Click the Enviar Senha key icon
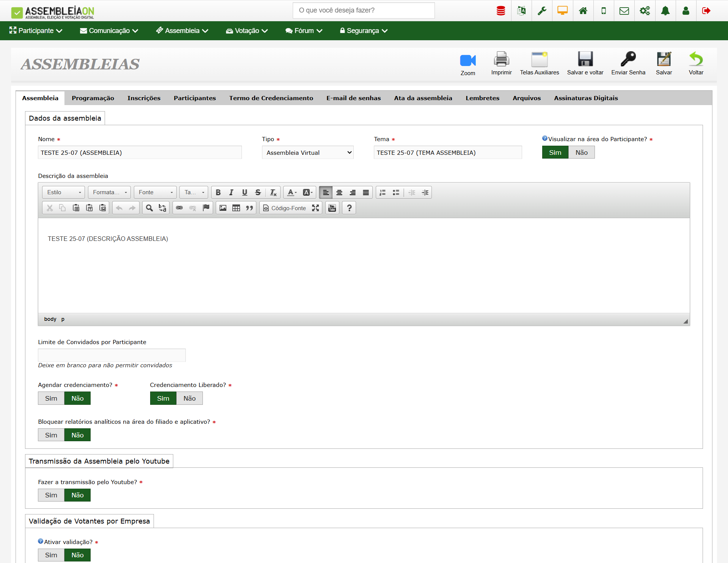This screenshot has height=563, width=728. click(628, 59)
